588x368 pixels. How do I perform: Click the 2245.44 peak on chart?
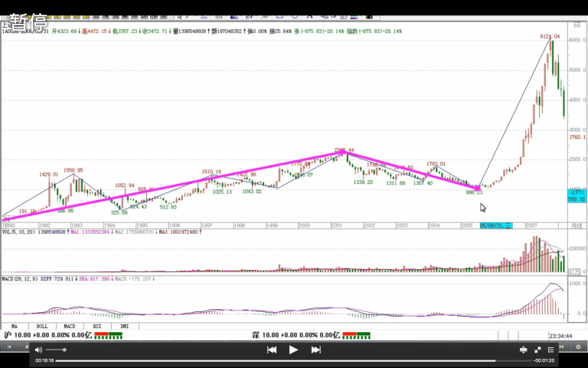[x=344, y=150]
